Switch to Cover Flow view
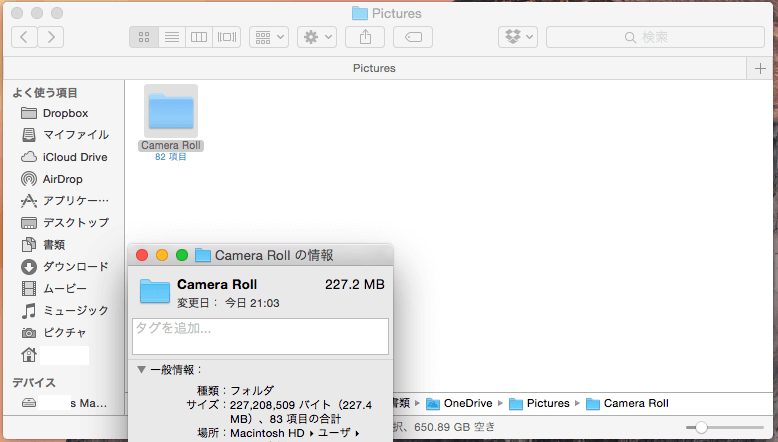 point(227,37)
